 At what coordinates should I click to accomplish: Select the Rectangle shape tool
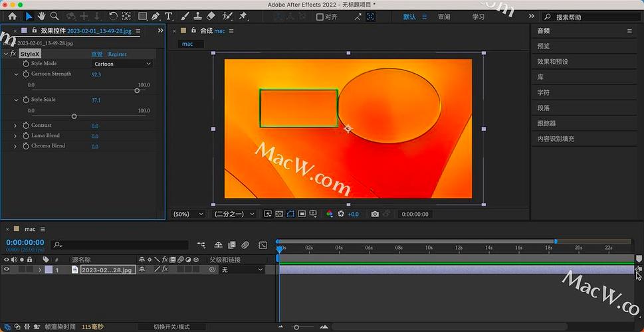tap(142, 17)
